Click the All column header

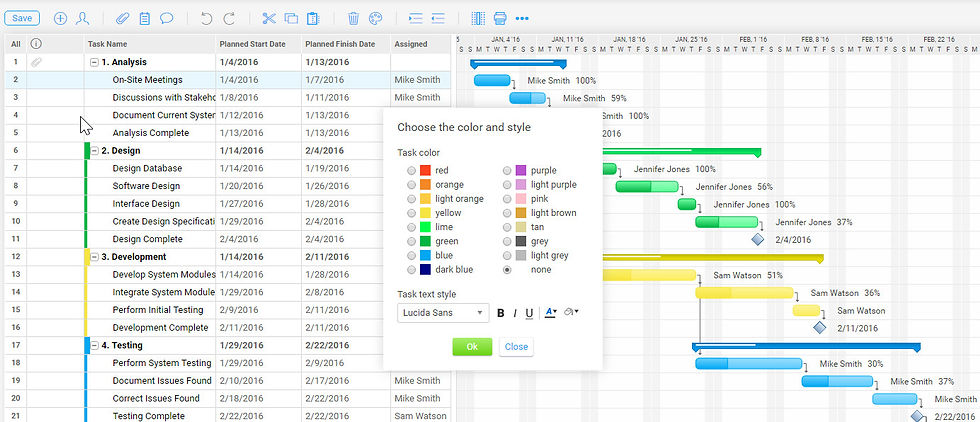pyautogui.click(x=16, y=44)
